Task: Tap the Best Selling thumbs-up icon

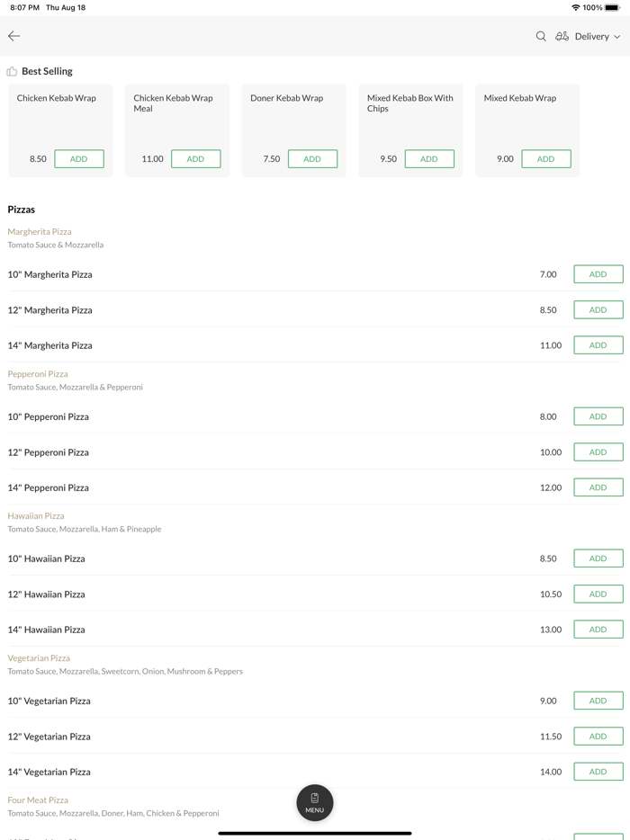Action: pyautogui.click(x=12, y=72)
